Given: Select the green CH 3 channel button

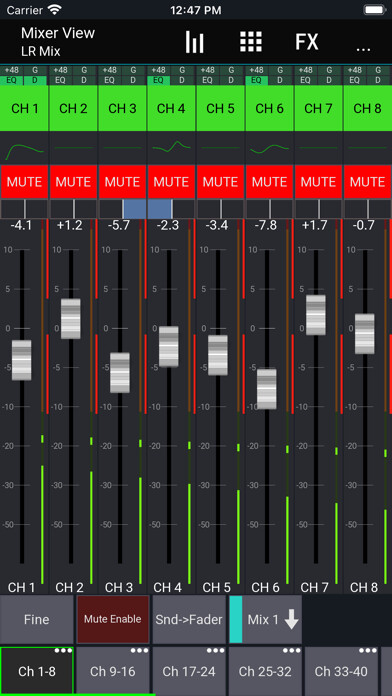Looking at the screenshot, I should 123,108.
